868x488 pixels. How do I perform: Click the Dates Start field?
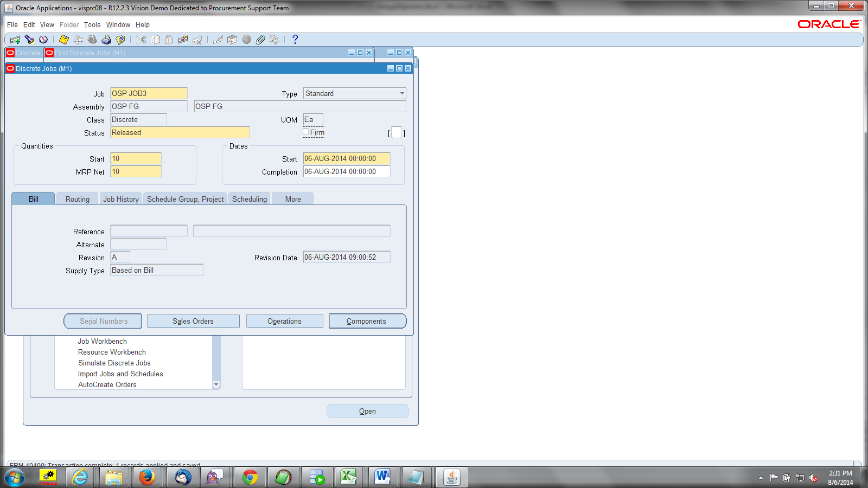click(347, 158)
